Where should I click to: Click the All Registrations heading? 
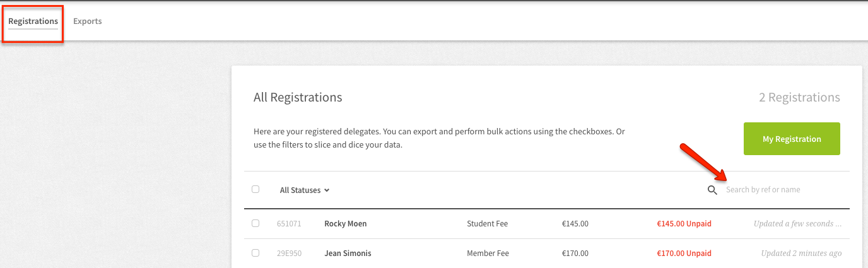coord(298,98)
